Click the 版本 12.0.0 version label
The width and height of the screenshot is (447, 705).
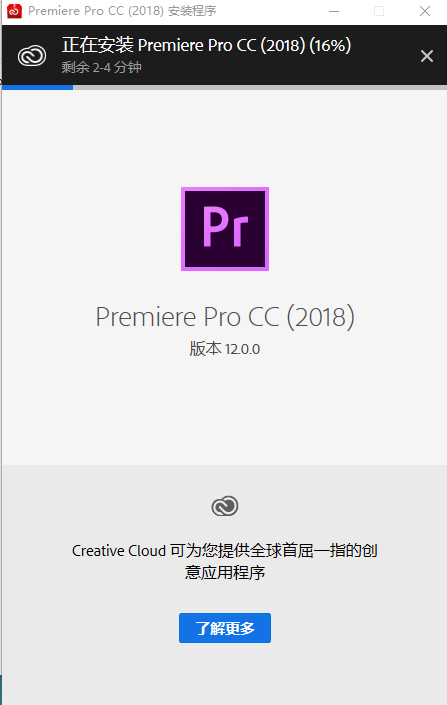(225, 349)
